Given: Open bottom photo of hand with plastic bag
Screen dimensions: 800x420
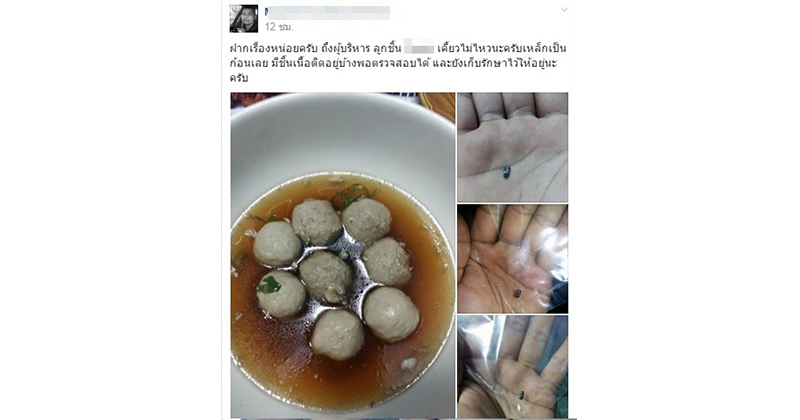Looking at the screenshot, I should point(512,367).
